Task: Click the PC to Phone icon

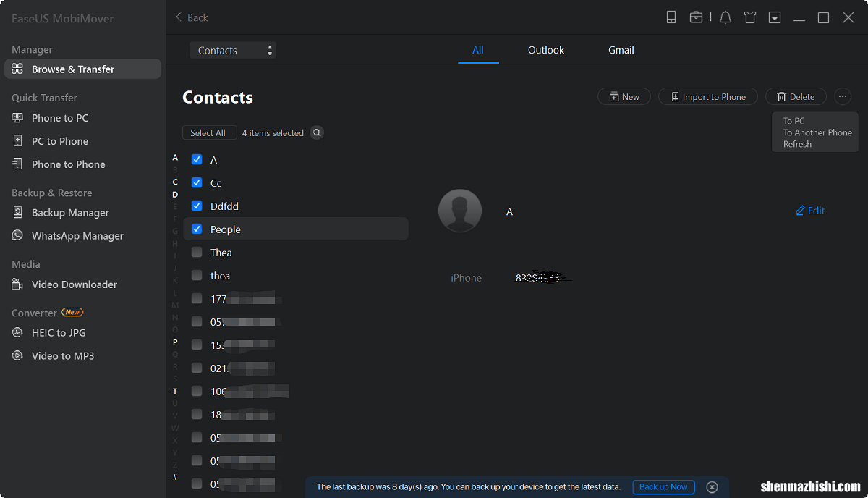Action: (17, 141)
